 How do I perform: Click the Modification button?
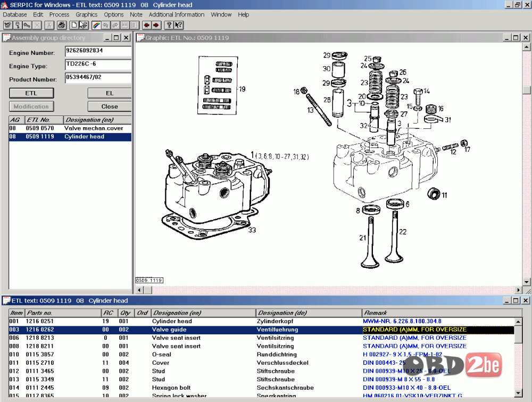point(31,106)
